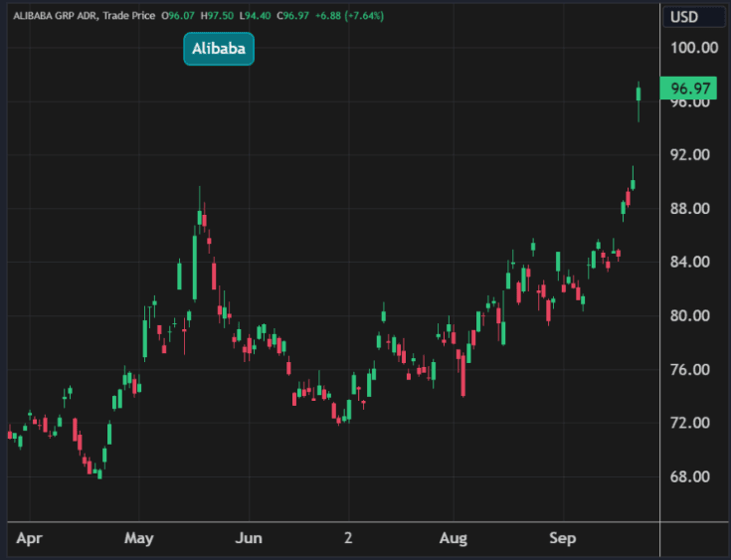Click the Open value O96.07
731x560 pixels.
tap(178, 16)
